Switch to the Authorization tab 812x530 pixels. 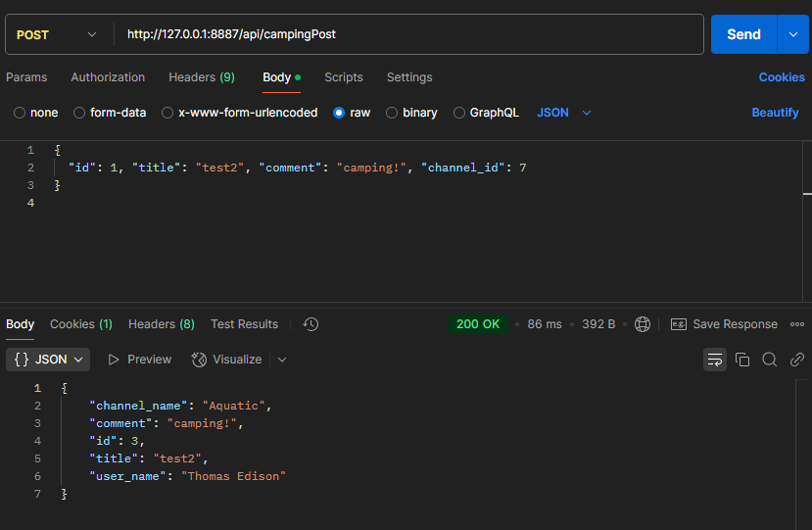[x=108, y=77]
